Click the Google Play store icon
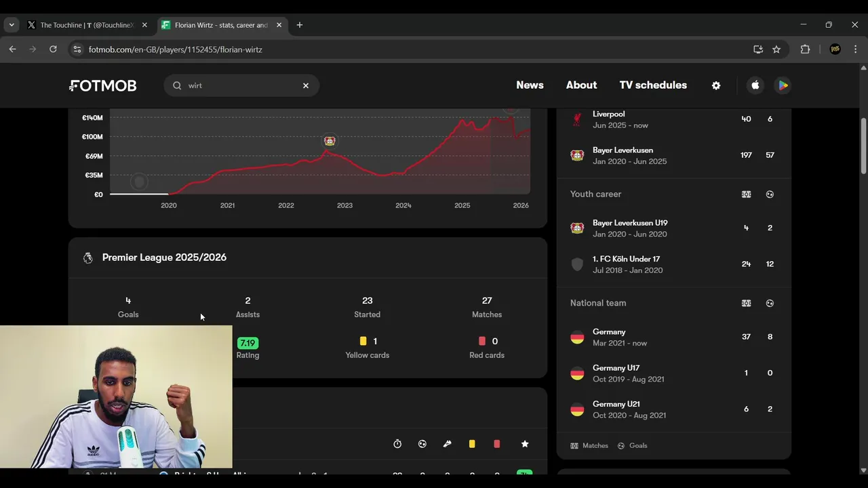The width and height of the screenshot is (868, 488). (x=783, y=85)
